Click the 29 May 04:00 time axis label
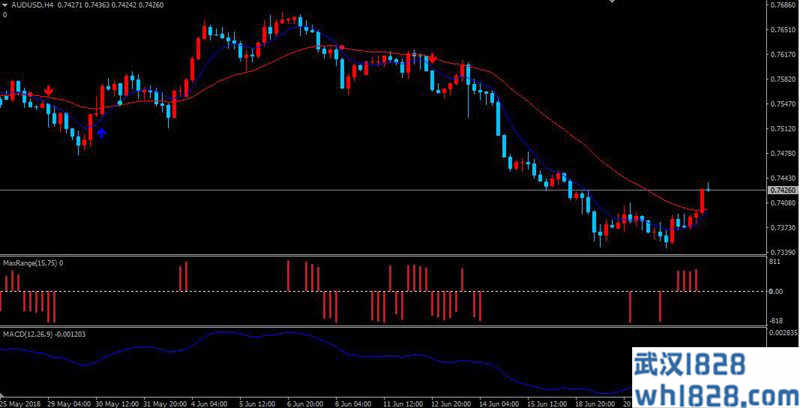The image size is (800, 408). click(x=69, y=403)
